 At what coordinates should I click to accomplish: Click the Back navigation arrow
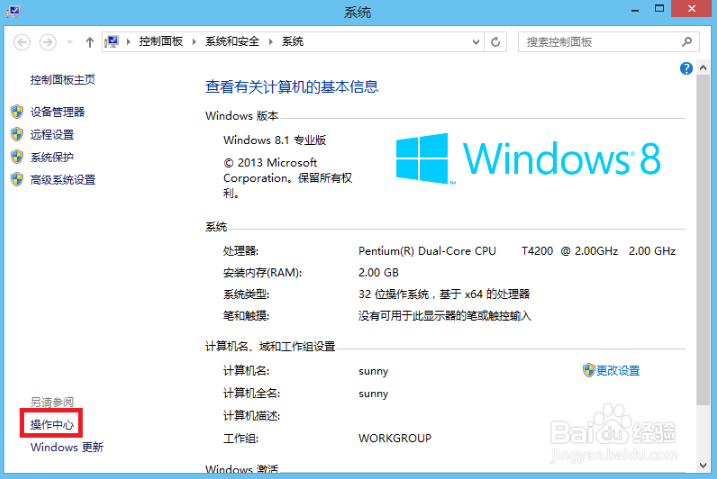click(20, 42)
